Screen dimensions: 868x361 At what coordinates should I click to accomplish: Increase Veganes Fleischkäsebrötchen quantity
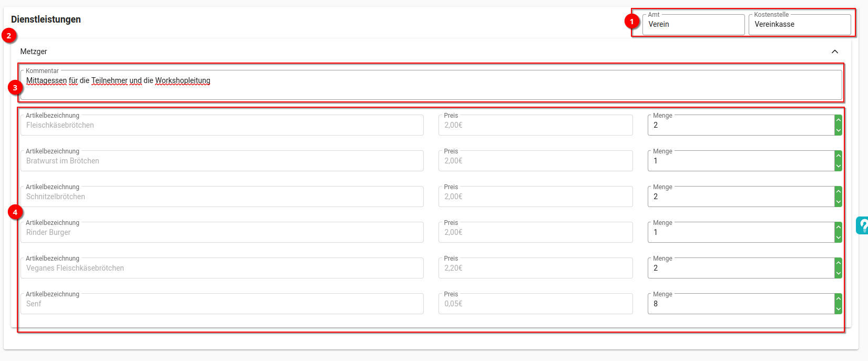click(838, 263)
